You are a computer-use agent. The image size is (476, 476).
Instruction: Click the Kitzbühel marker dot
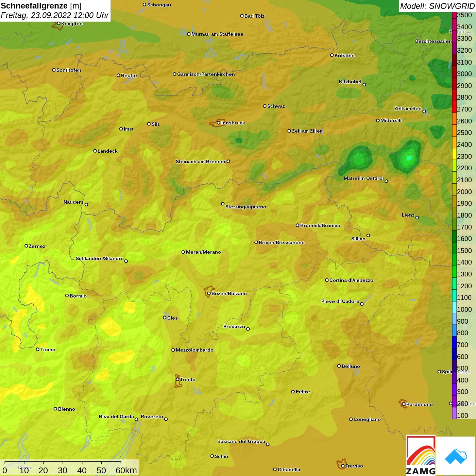(364, 85)
